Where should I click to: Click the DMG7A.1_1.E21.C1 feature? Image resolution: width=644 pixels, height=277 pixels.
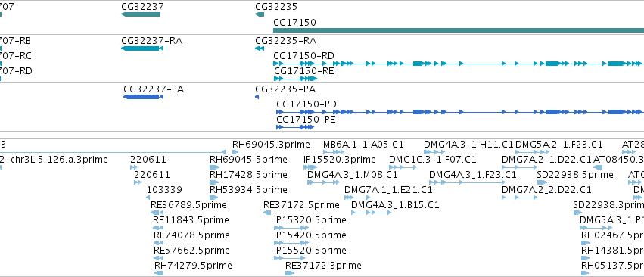point(357,198)
